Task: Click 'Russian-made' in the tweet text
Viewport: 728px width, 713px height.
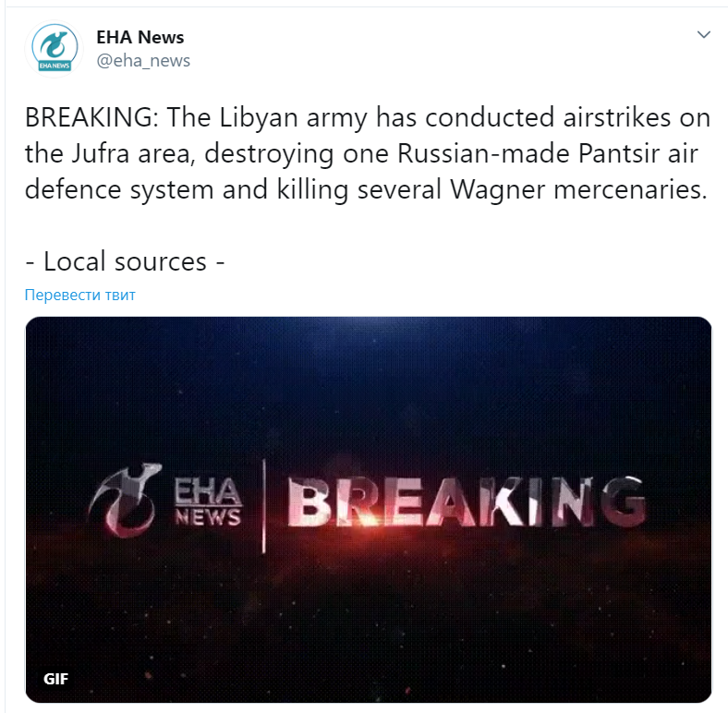Action: (x=483, y=153)
